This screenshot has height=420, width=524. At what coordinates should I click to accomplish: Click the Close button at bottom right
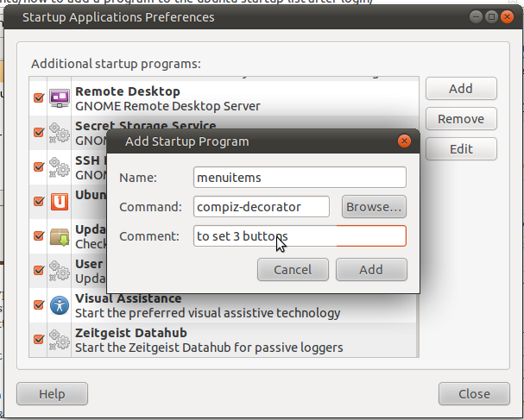click(474, 394)
